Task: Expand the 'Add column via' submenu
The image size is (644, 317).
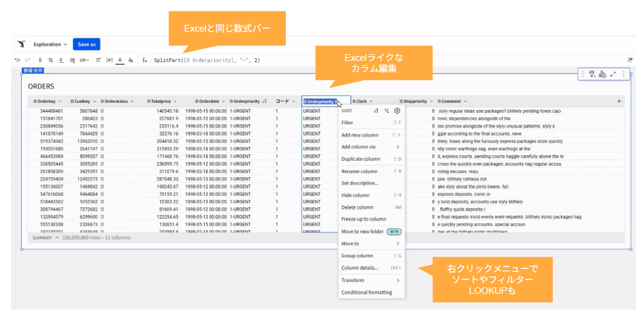Action: coord(371,147)
